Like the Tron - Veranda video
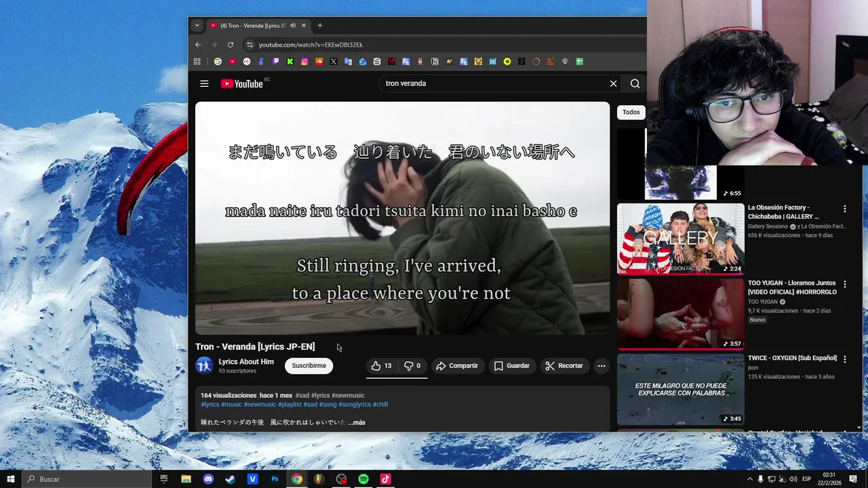 point(382,366)
